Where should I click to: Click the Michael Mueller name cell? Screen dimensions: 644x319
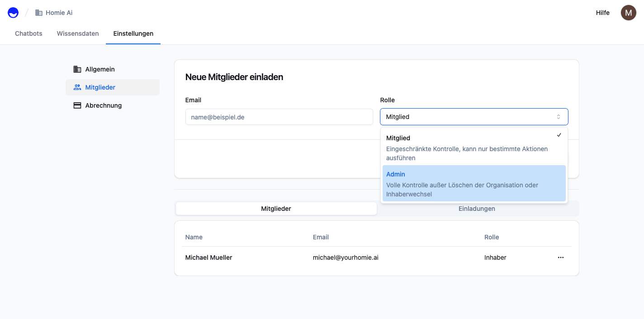click(209, 257)
